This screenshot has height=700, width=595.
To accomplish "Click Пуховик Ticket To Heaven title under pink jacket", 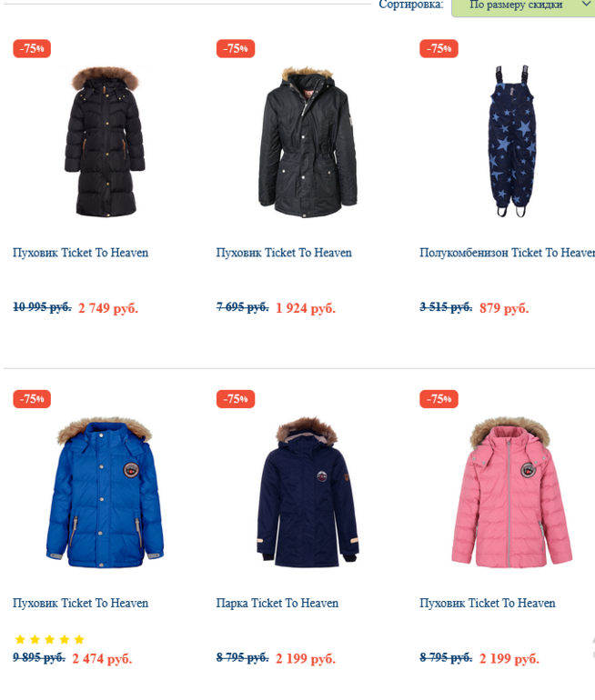I will click(x=488, y=603).
